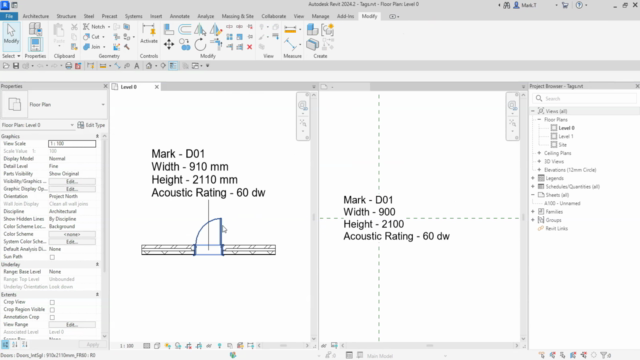Image resolution: width=640 pixels, height=360 pixels.
Task: Open Level 1 floor plan in browser
Action: 566,136
